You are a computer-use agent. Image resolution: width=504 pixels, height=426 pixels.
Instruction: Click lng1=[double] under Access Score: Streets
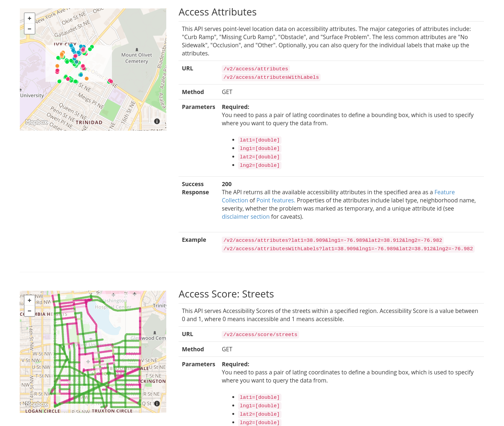pyautogui.click(x=259, y=406)
